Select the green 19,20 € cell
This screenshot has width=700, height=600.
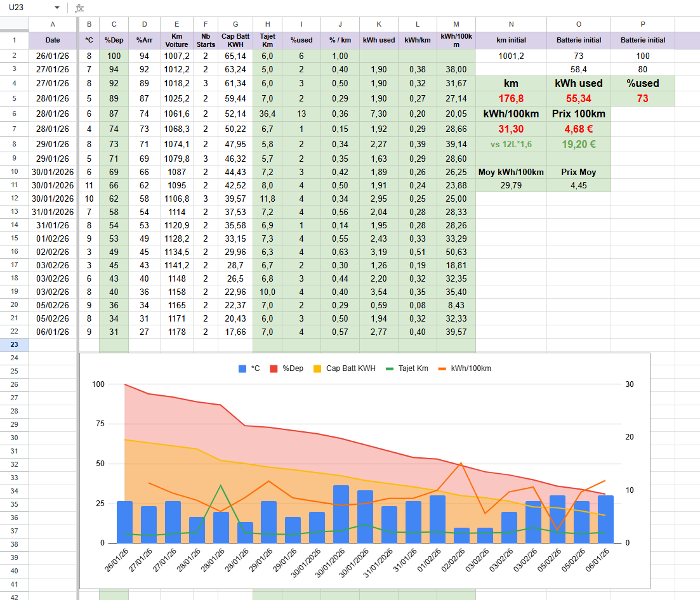tap(578, 144)
